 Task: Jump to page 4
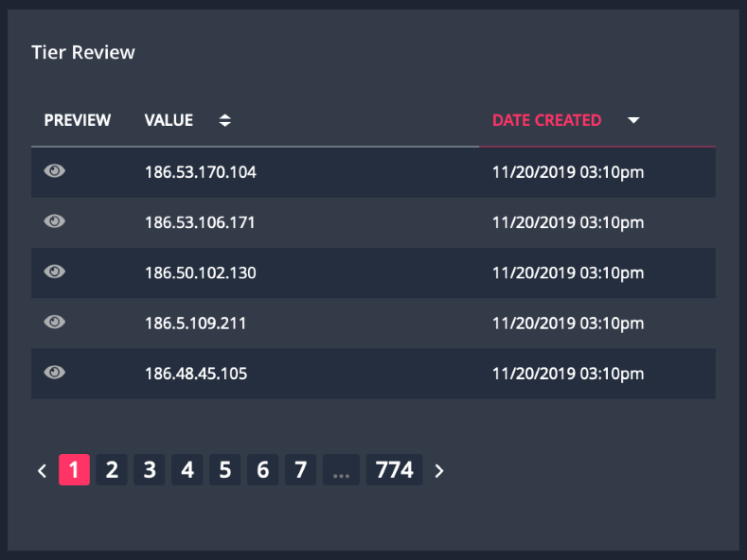187,470
